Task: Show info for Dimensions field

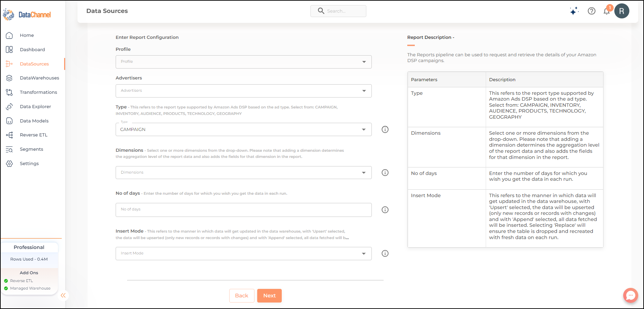Action: 385,173
